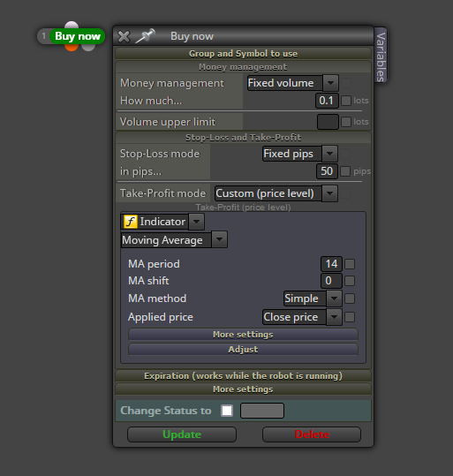This screenshot has width=453, height=476.
Task: Click the How much 0.1 input field
Action: click(327, 101)
